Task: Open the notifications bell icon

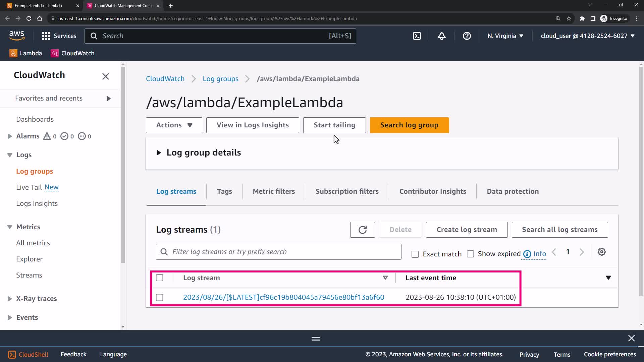Action: pos(442,36)
